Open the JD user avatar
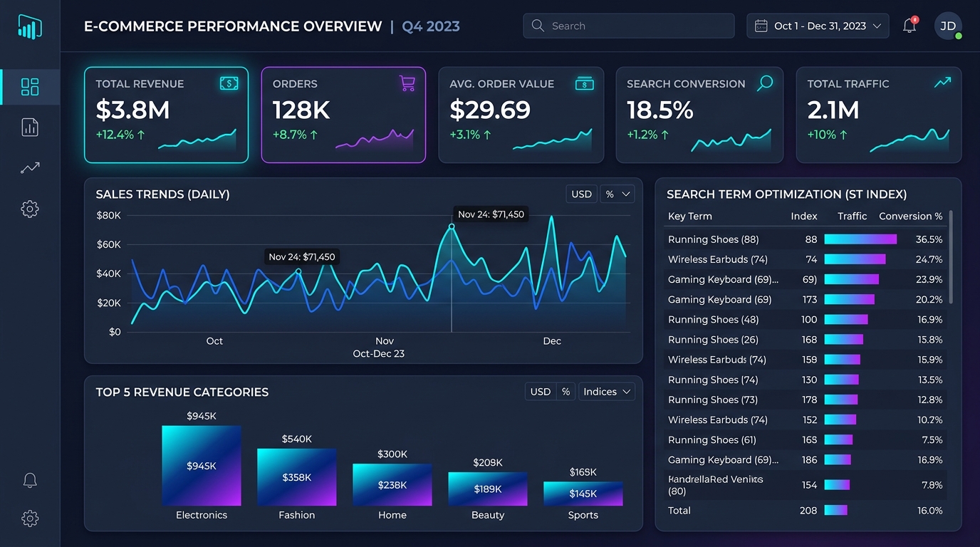The width and height of the screenshot is (980, 547). (948, 26)
